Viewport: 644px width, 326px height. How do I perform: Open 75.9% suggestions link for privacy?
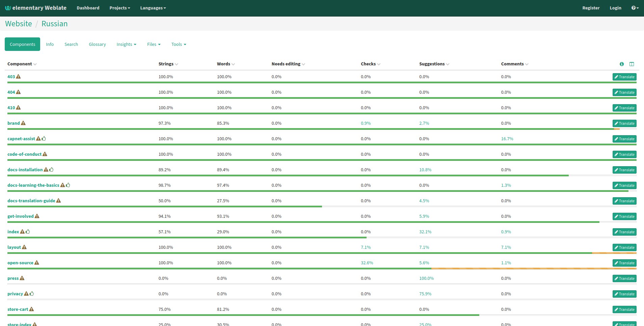[425, 294]
